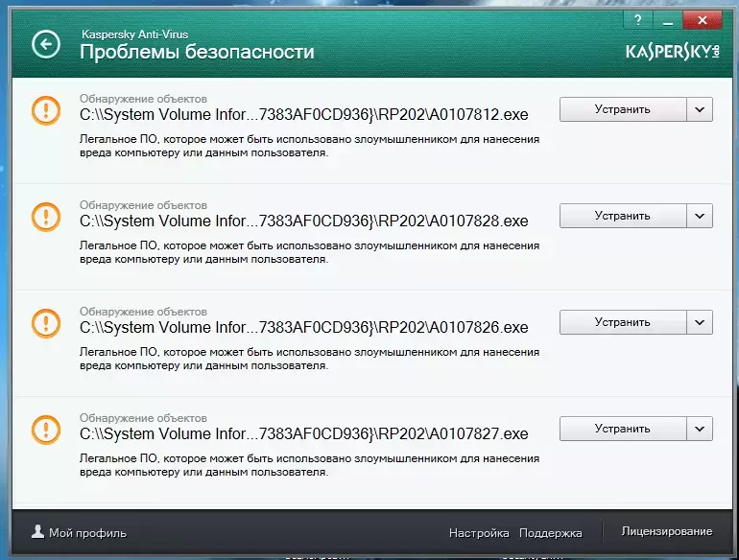The width and height of the screenshot is (739, 560).
Task: Open help via the question mark button
Action: [637, 20]
